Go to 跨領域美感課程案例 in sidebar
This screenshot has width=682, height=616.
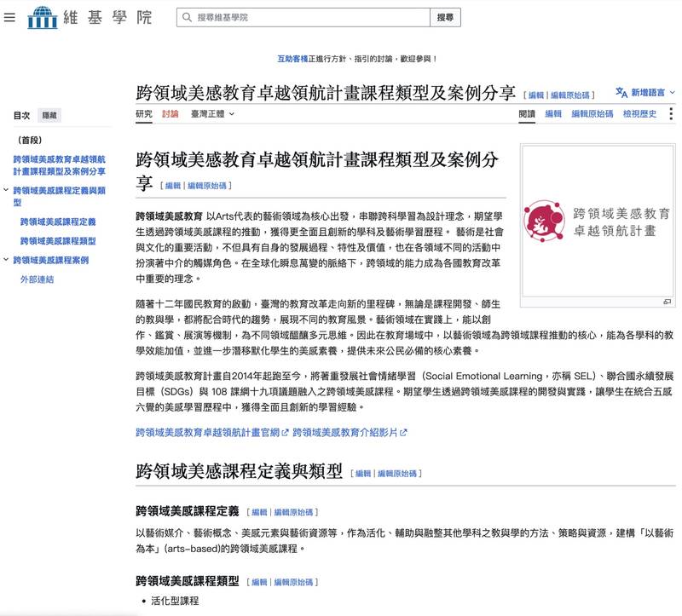pyautogui.click(x=51, y=260)
